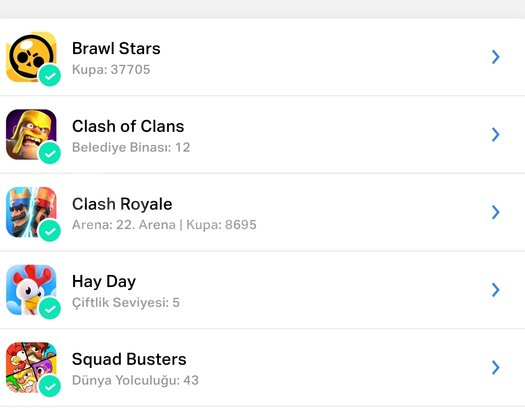
Task: Open the Hay Day list entry title
Action: (104, 282)
